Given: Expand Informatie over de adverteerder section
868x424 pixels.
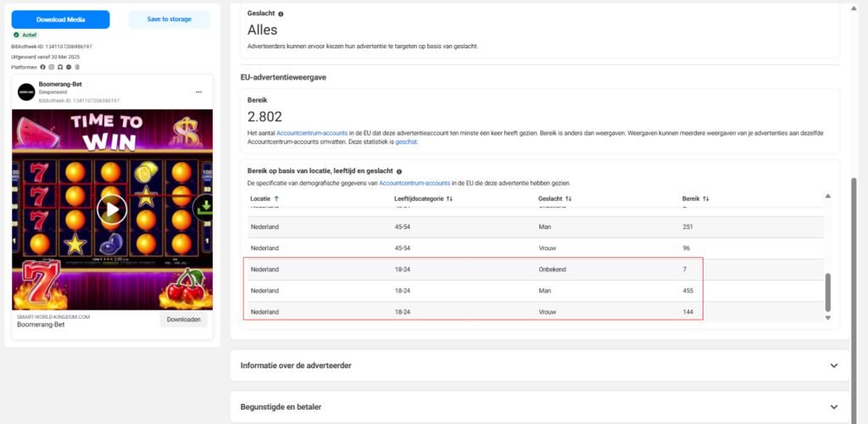Looking at the screenshot, I should coord(540,365).
